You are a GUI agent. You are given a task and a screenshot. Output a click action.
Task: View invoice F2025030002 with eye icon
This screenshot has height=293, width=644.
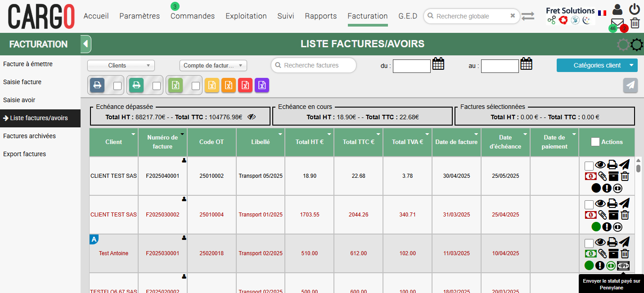click(600, 204)
